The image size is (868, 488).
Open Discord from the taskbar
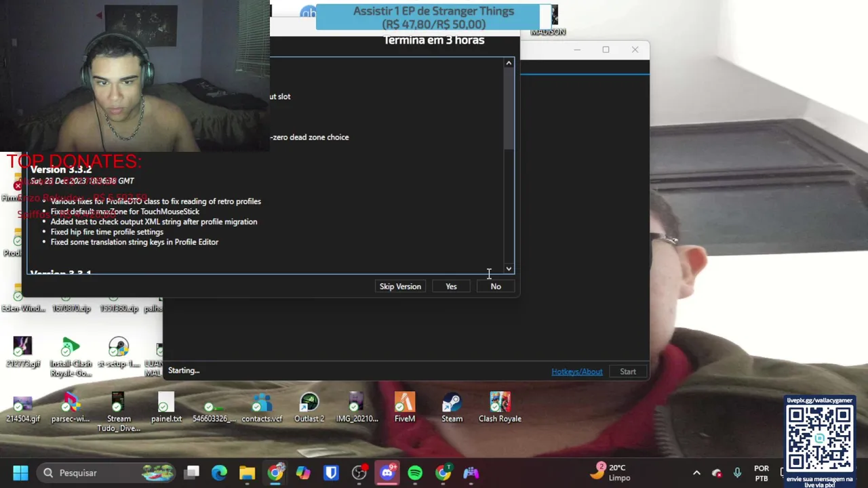pyautogui.click(x=387, y=472)
